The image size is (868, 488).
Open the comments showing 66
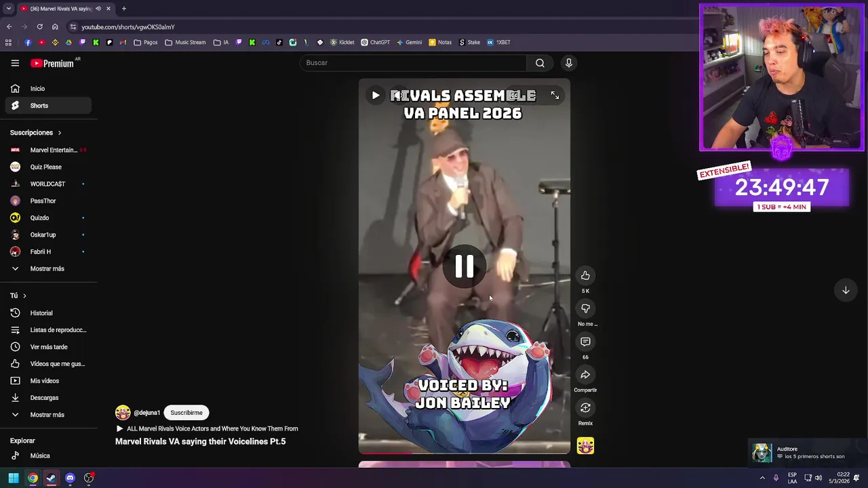pyautogui.click(x=585, y=342)
